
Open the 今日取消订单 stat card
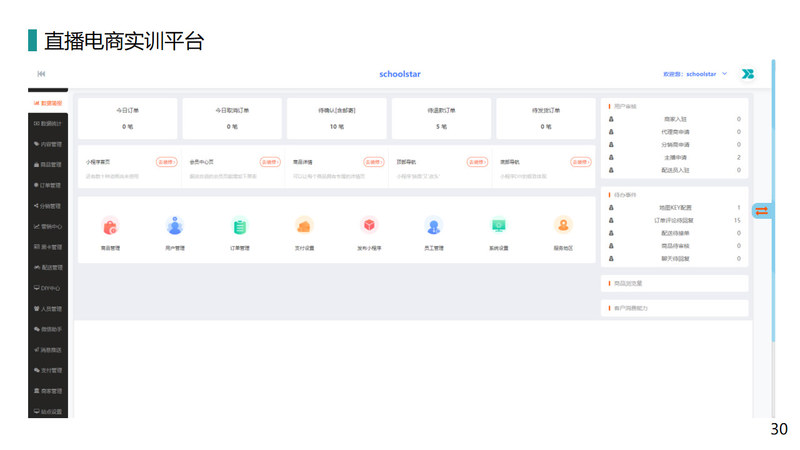coord(232,118)
